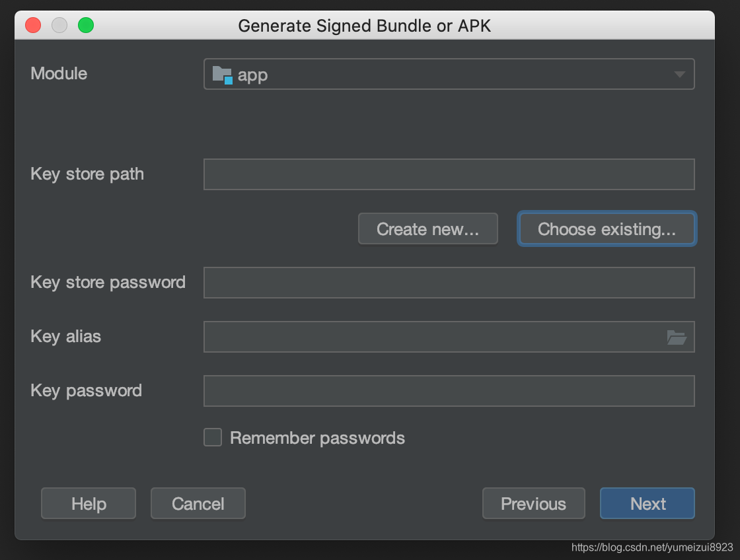Focus the Key password input box

point(449,391)
